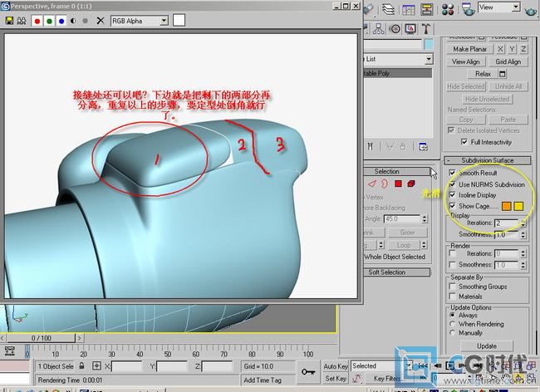Check Separate By Smoothing Groups
Viewport: 540px width, 392px height.
[x=453, y=287]
